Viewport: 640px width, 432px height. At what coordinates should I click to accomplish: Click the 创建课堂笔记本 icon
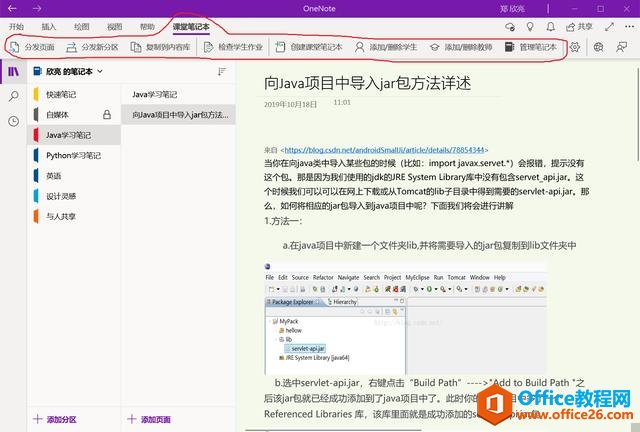pos(280,47)
